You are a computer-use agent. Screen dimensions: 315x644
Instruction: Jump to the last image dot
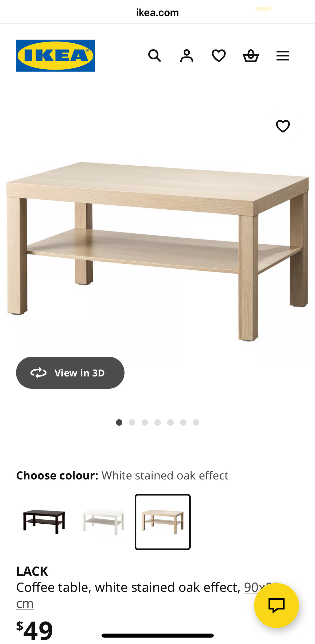point(196,422)
